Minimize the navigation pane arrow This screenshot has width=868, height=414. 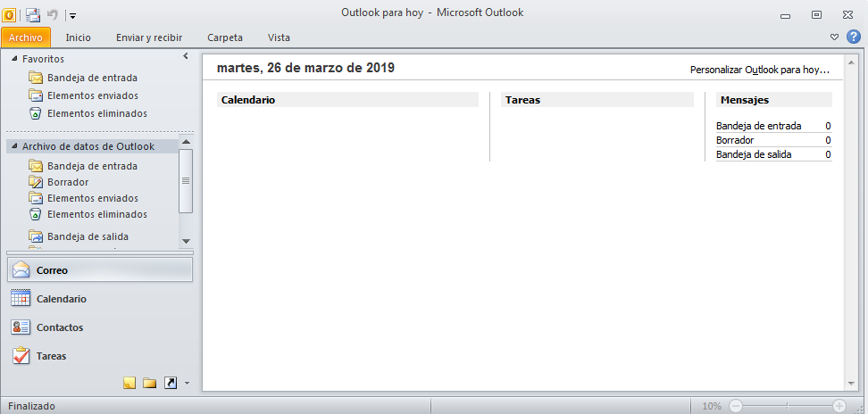186,56
